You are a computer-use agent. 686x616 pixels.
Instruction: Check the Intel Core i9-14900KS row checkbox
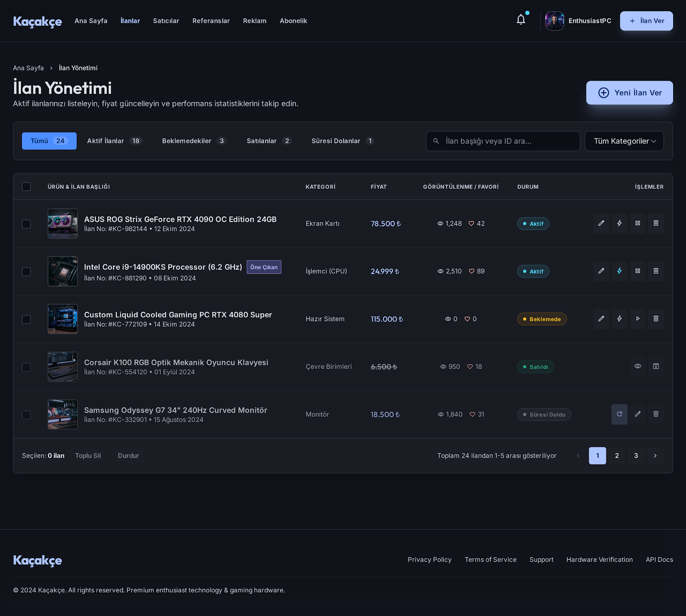(26, 272)
